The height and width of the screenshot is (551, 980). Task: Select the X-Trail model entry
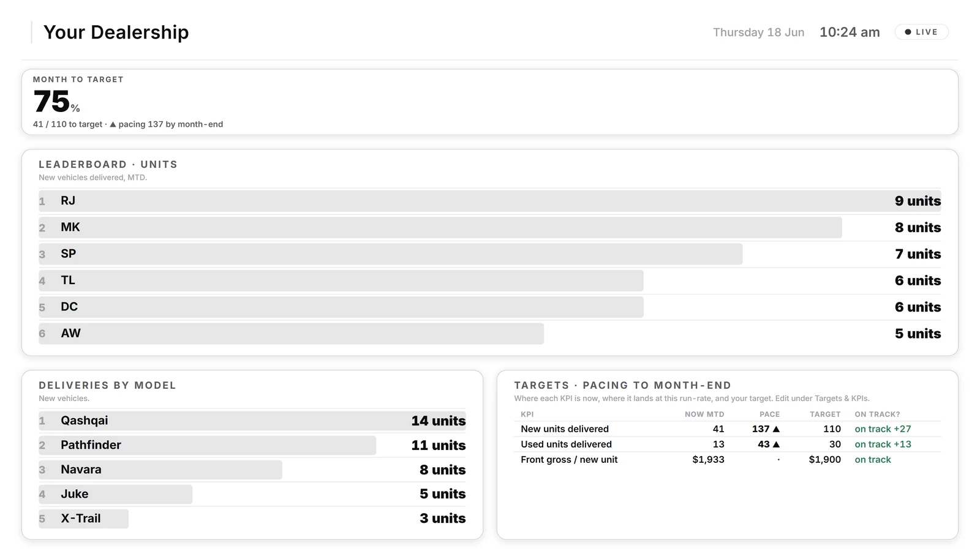click(x=252, y=519)
